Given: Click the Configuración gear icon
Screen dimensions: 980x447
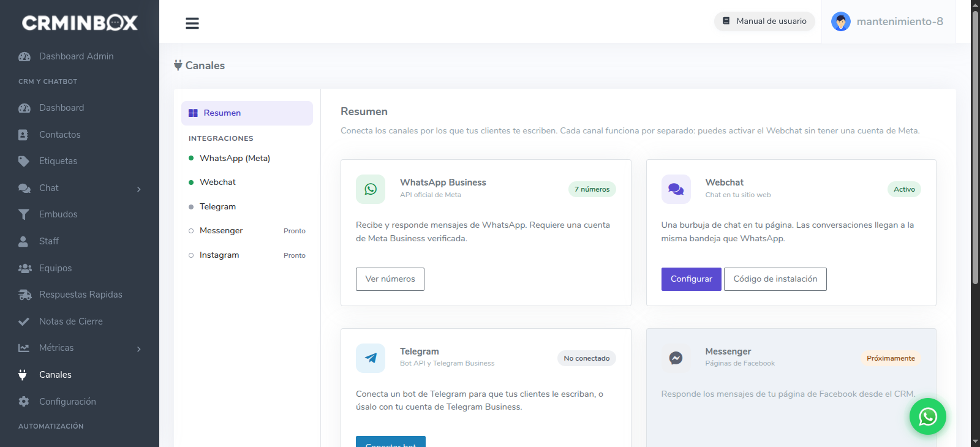Looking at the screenshot, I should tap(24, 402).
